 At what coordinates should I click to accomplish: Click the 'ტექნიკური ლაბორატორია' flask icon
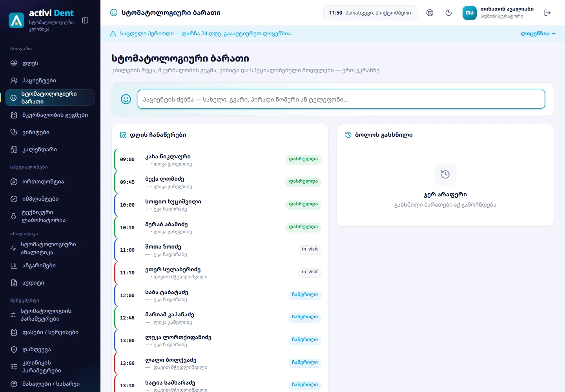coord(14,216)
